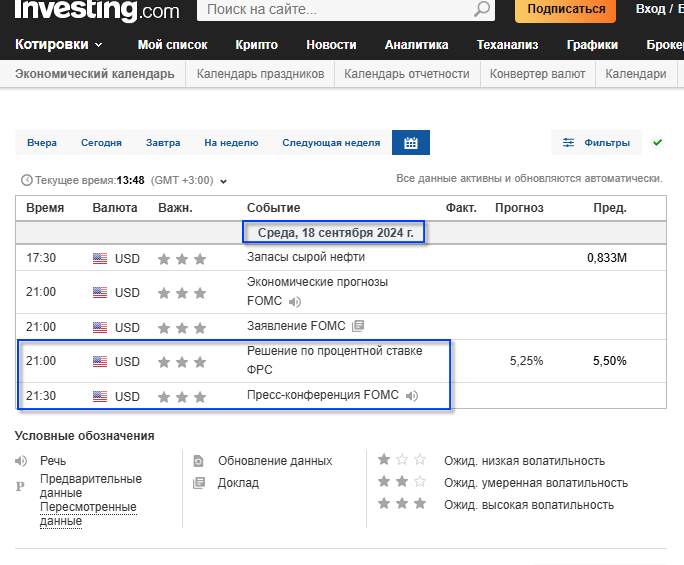This screenshot has height=565, width=684.
Task: Open the Аналитика menu
Action: pos(417,45)
